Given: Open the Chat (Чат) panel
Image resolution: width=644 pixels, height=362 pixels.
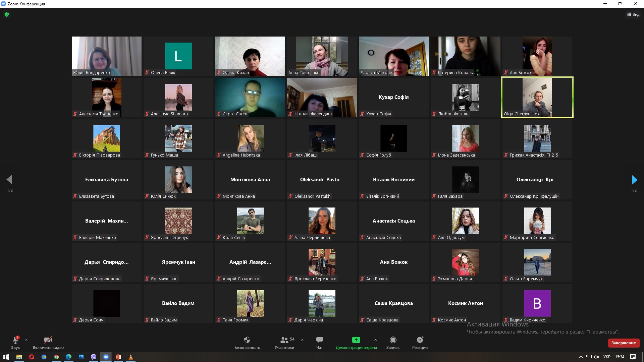Looking at the screenshot, I should click(319, 340).
